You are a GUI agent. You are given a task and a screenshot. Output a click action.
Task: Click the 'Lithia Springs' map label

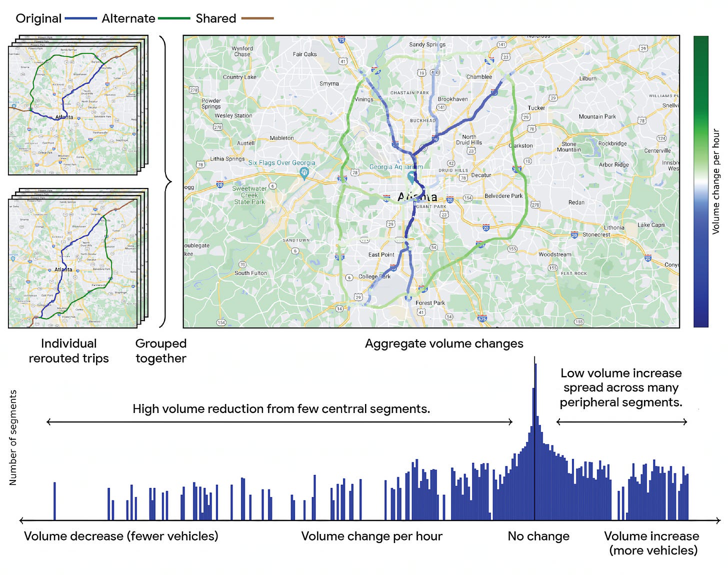click(x=227, y=159)
